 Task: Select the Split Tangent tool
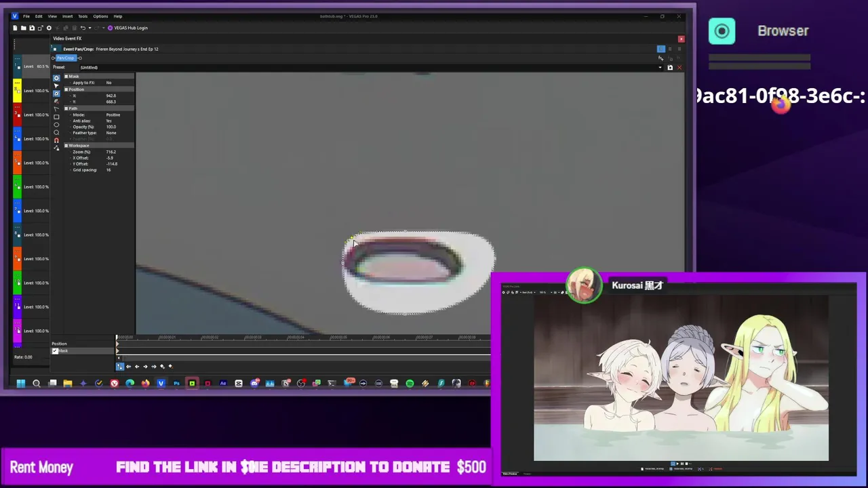click(x=56, y=109)
